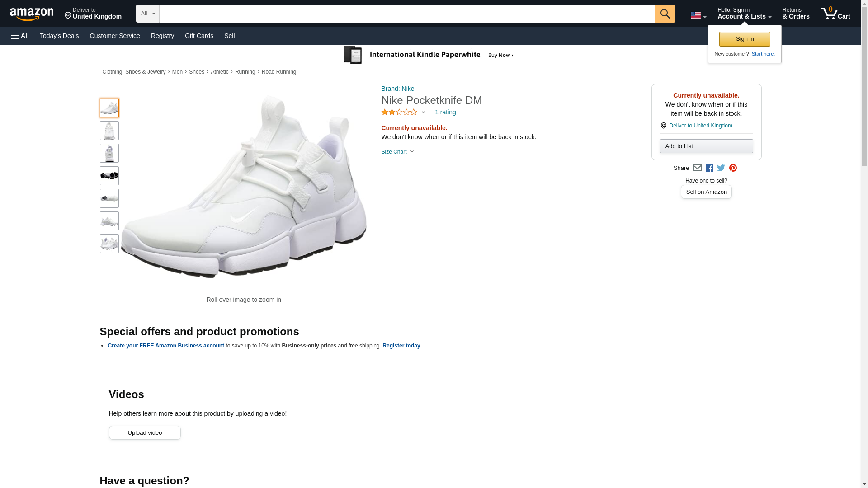The image size is (868, 488).
Task: Share product on Twitter
Action: coord(721,168)
